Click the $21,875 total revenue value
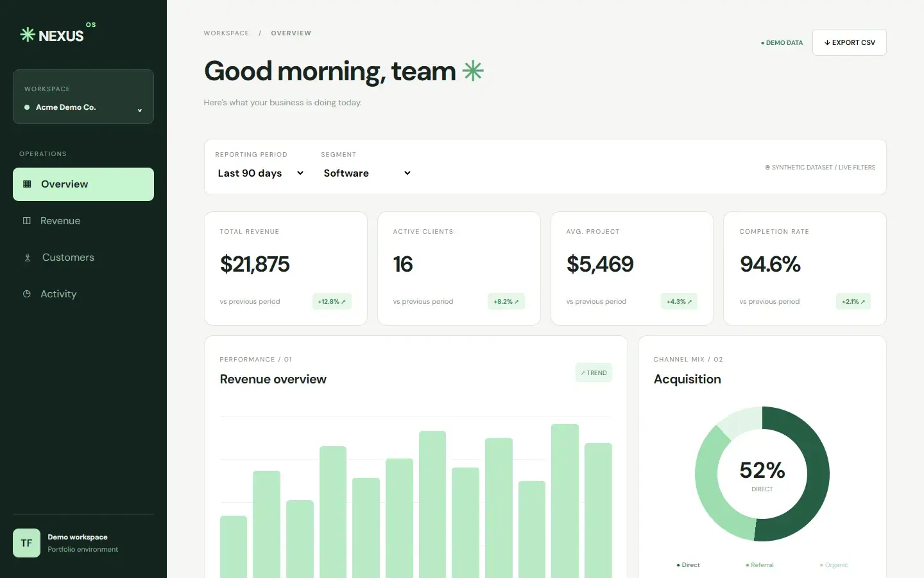Screen dimensions: 924x578 [255, 265]
